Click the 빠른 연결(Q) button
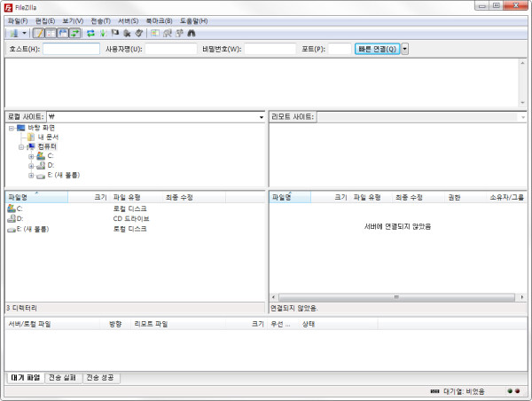Viewport: 532px width, 401px height. pyautogui.click(x=377, y=49)
